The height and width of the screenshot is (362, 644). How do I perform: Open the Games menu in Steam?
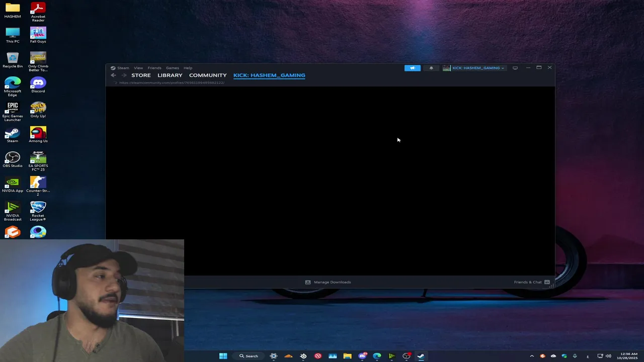pos(172,68)
